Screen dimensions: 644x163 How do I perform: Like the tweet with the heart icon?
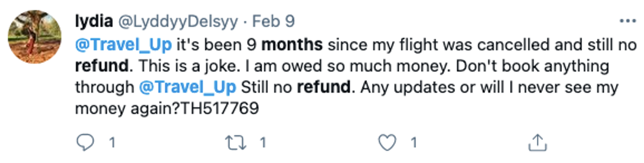click(x=387, y=142)
